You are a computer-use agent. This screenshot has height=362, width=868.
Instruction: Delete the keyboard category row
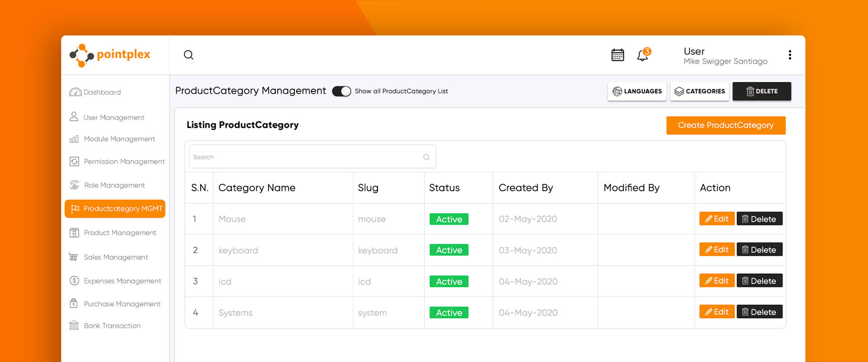[759, 250]
